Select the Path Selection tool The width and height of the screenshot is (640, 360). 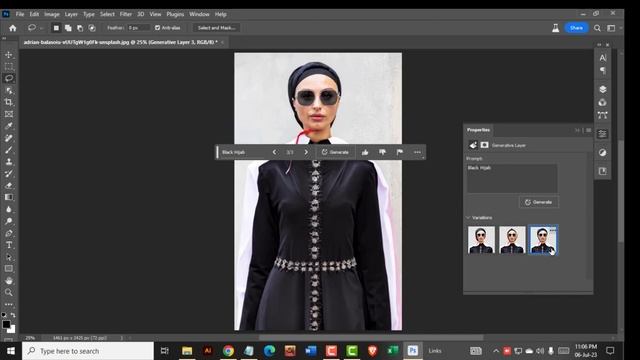9,257
